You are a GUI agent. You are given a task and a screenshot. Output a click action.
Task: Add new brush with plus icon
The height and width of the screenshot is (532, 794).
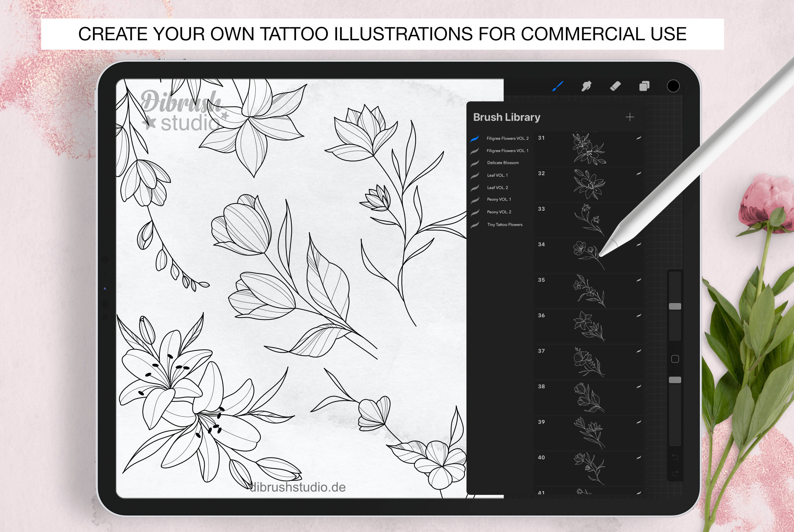(630, 117)
